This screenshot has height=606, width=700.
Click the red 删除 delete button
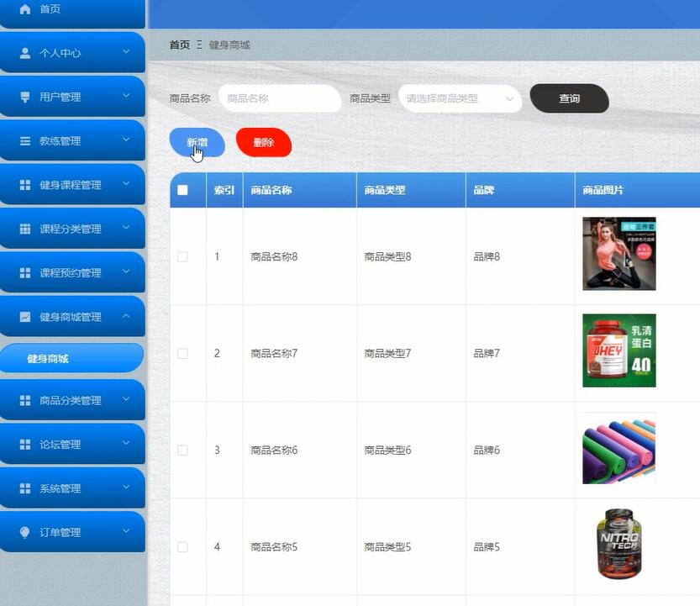coord(264,143)
